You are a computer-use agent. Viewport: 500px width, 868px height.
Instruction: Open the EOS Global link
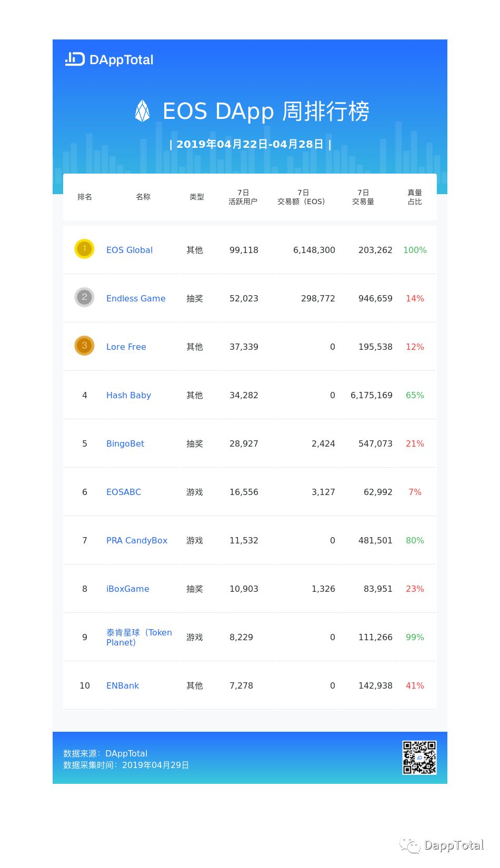pyautogui.click(x=129, y=250)
